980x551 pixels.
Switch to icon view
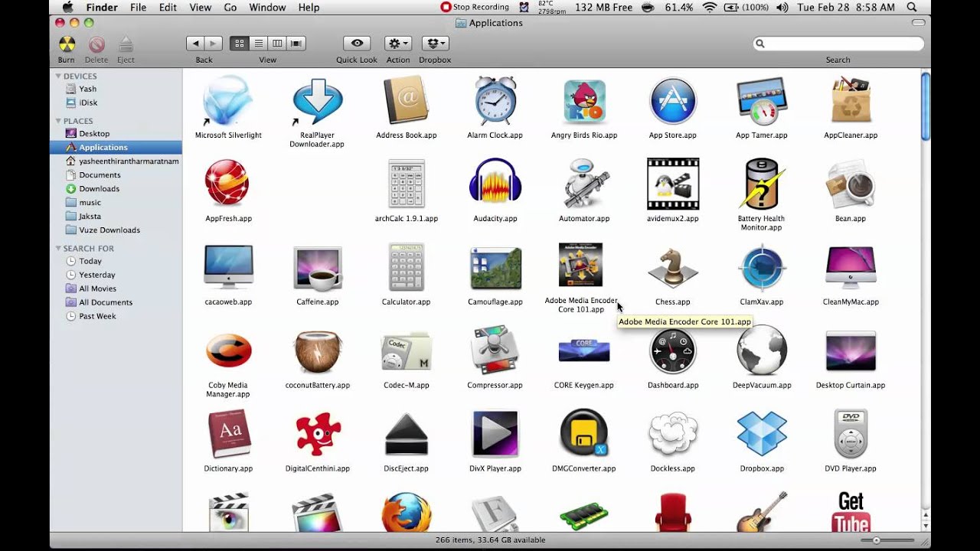(239, 44)
